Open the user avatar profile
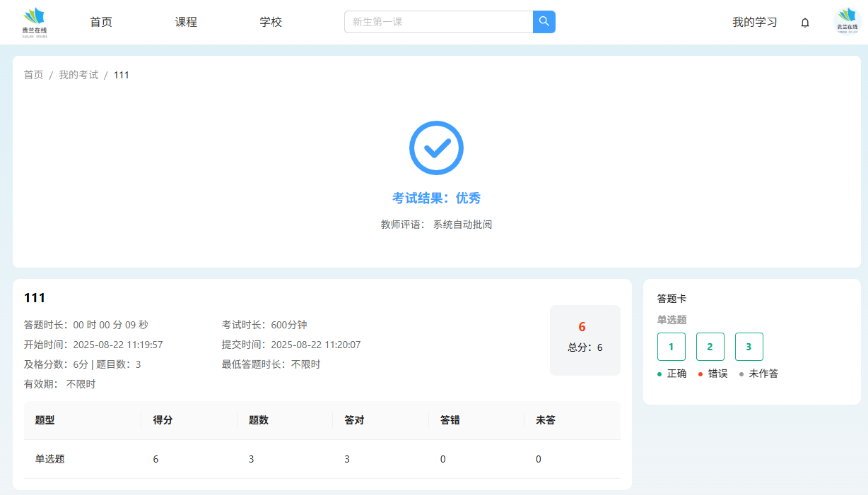The height and width of the screenshot is (495, 868). (x=847, y=22)
